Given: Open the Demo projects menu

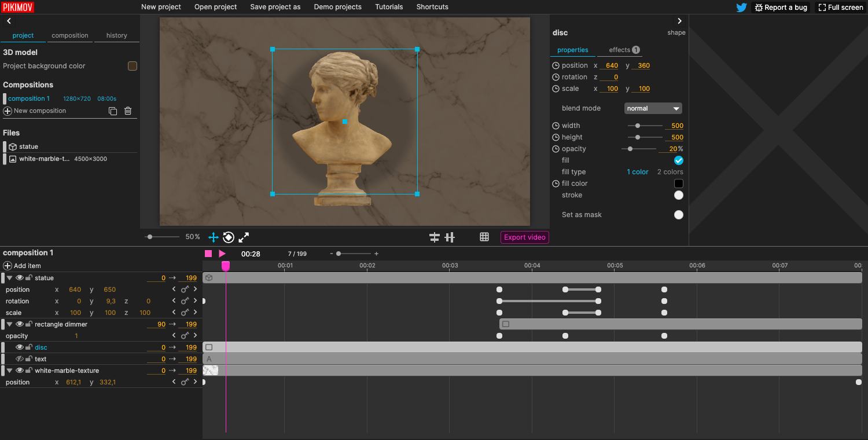Looking at the screenshot, I should coord(337,7).
